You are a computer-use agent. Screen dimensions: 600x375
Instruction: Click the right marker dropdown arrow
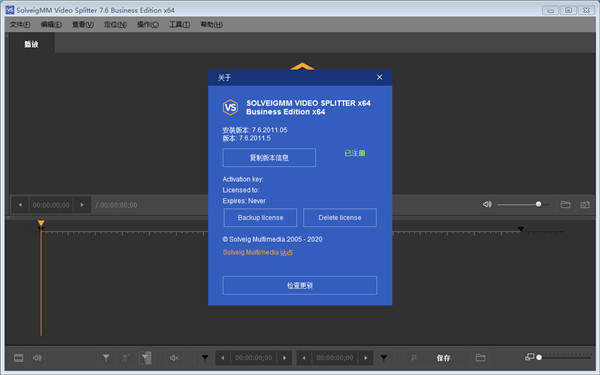(x=384, y=357)
